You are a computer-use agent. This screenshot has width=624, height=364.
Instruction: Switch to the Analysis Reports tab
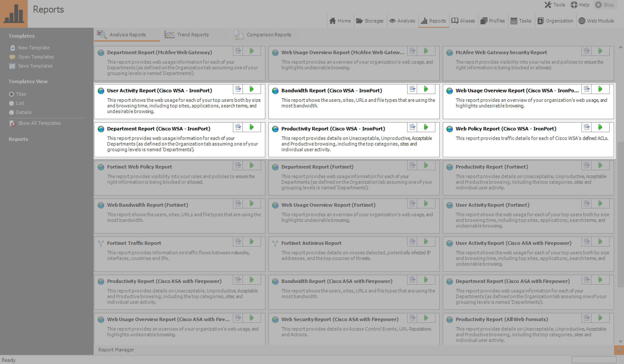click(x=127, y=35)
